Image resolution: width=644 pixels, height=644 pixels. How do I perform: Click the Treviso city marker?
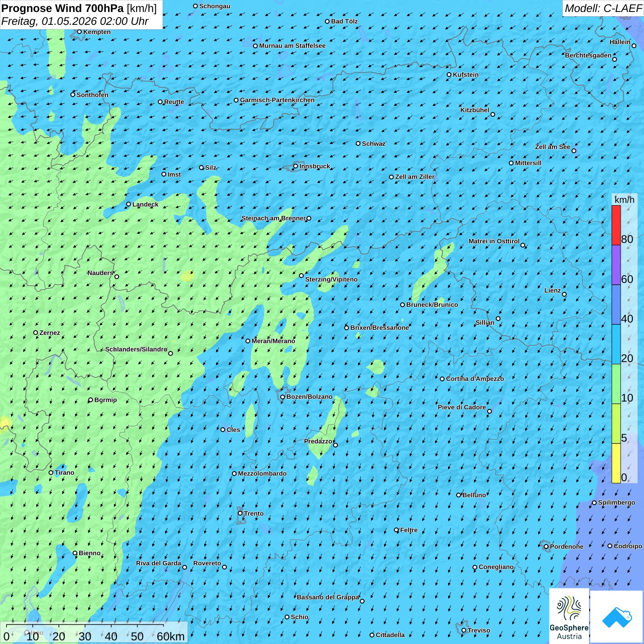[464, 630]
